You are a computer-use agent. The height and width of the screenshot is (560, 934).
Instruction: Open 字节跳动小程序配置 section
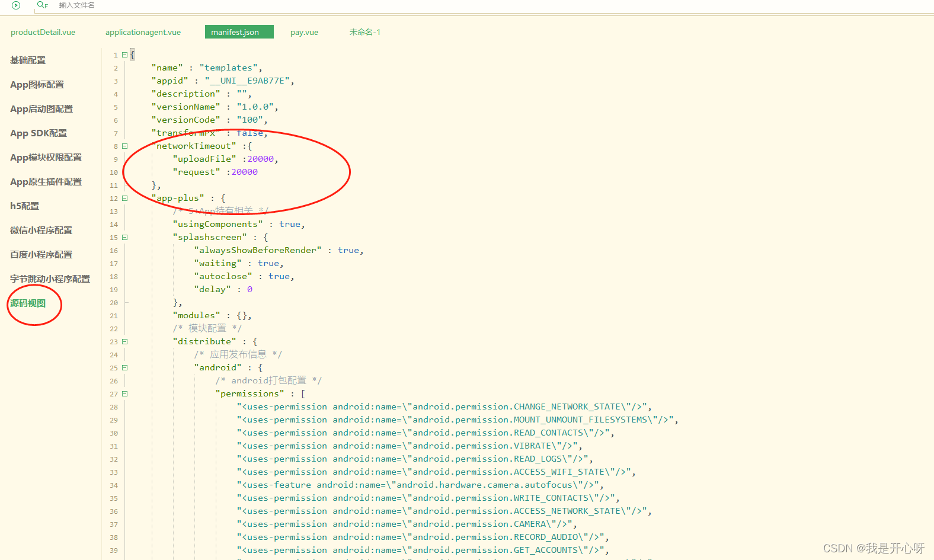point(50,279)
